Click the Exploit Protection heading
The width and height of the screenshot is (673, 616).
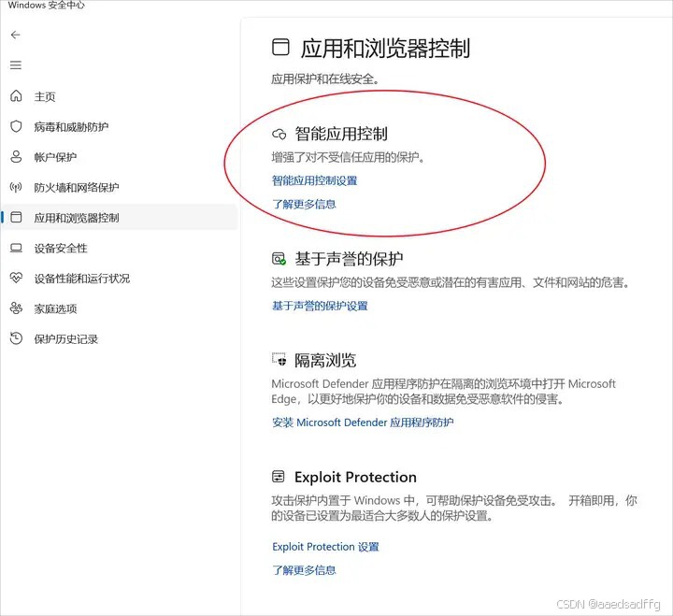[355, 477]
